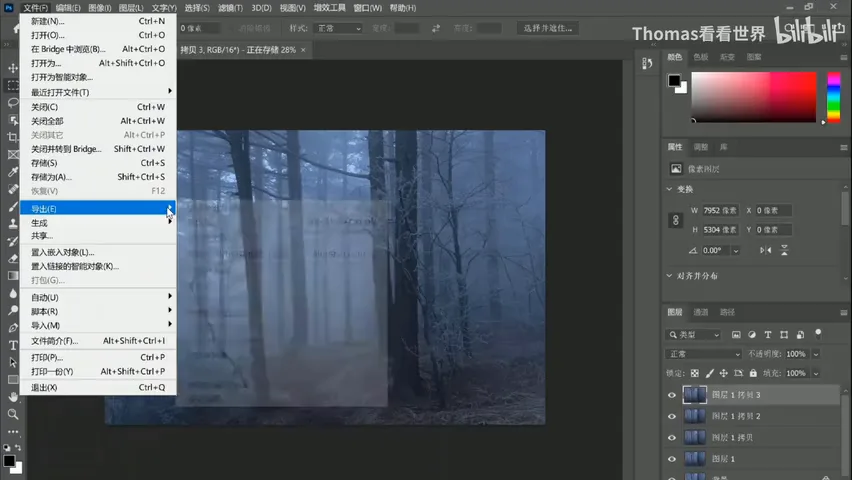Click 存储为(A)... menu entry

coord(98,177)
